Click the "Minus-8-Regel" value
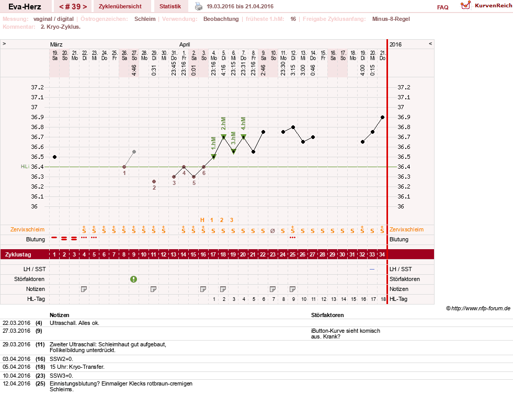The height and width of the screenshot is (420, 513). coord(391,19)
